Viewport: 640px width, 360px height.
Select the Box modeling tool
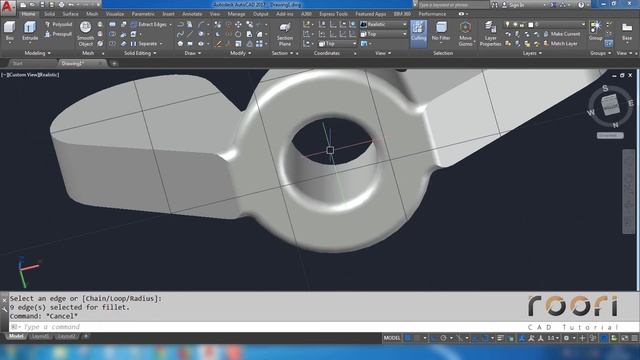click(9, 30)
